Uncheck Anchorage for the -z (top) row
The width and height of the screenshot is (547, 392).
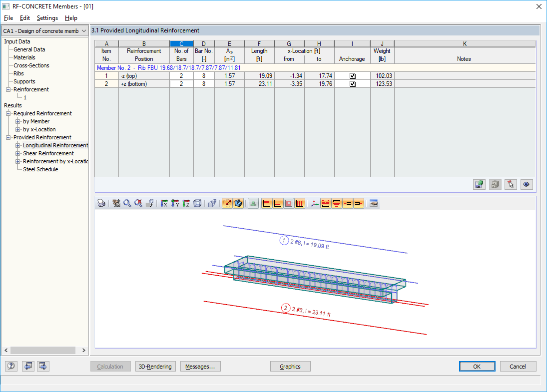pos(352,76)
